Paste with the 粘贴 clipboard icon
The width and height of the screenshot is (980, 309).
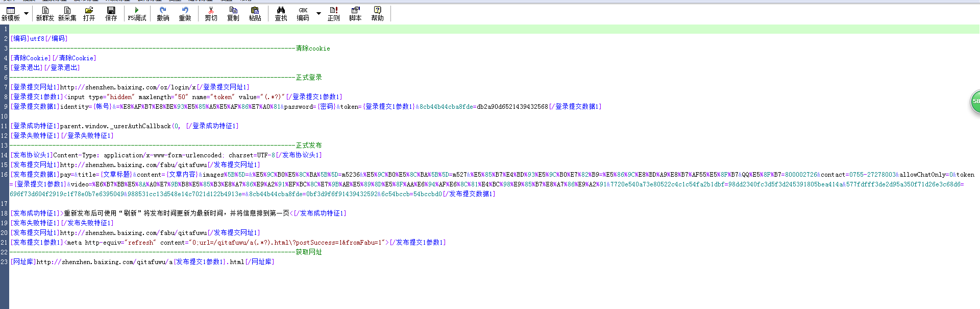(x=255, y=13)
